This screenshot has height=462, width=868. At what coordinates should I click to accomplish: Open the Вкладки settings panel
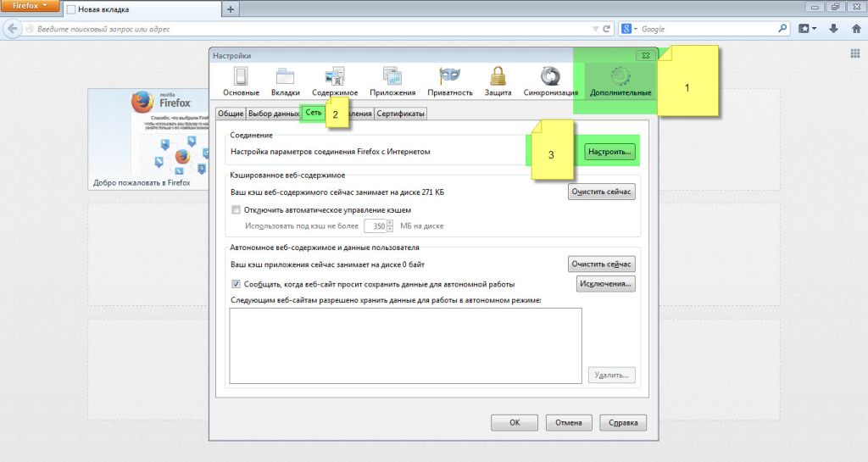click(x=285, y=81)
